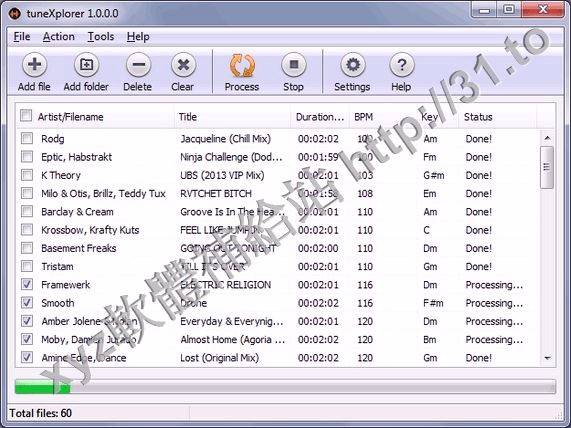Image resolution: width=571 pixels, height=428 pixels.
Task: Sort by BPM column header
Action: (x=382, y=117)
